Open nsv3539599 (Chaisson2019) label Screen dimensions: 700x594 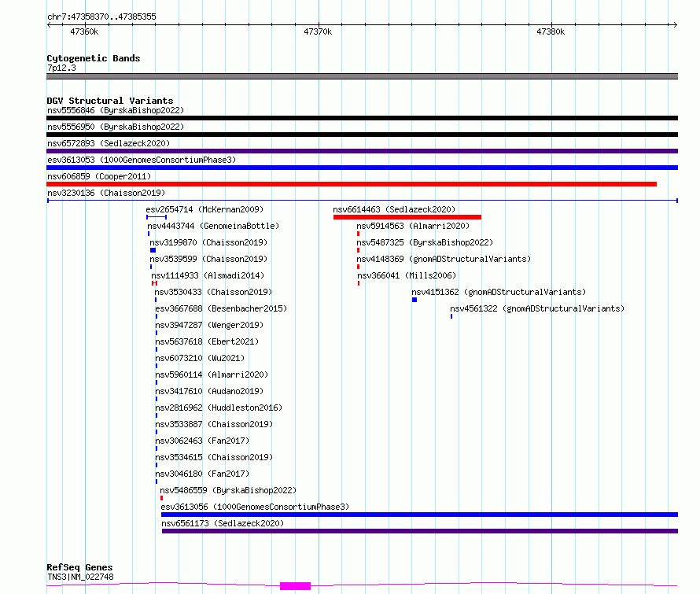point(208,259)
